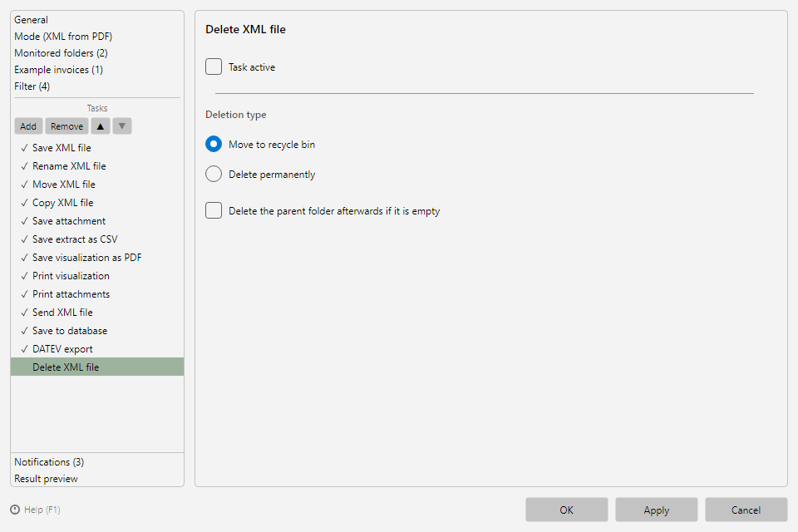Viewport: 798px width, 532px height.
Task: Open Help (F1) link
Action: (42, 510)
